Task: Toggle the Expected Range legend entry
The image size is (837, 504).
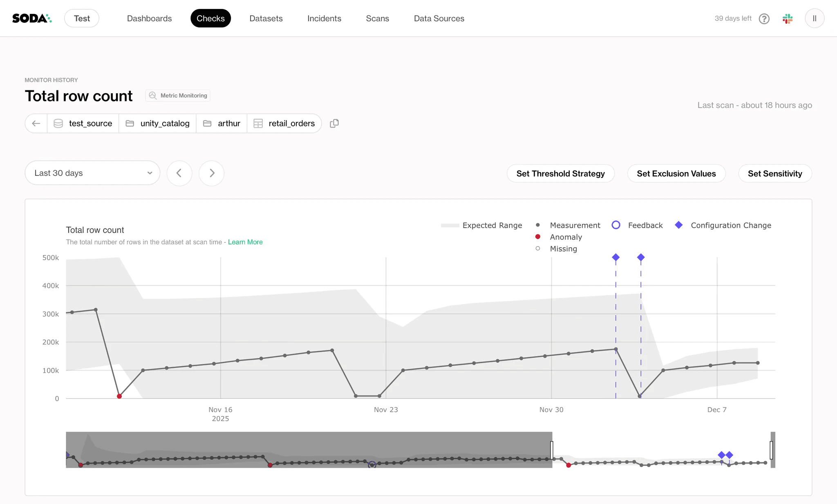Action: [x=492, y=226]
